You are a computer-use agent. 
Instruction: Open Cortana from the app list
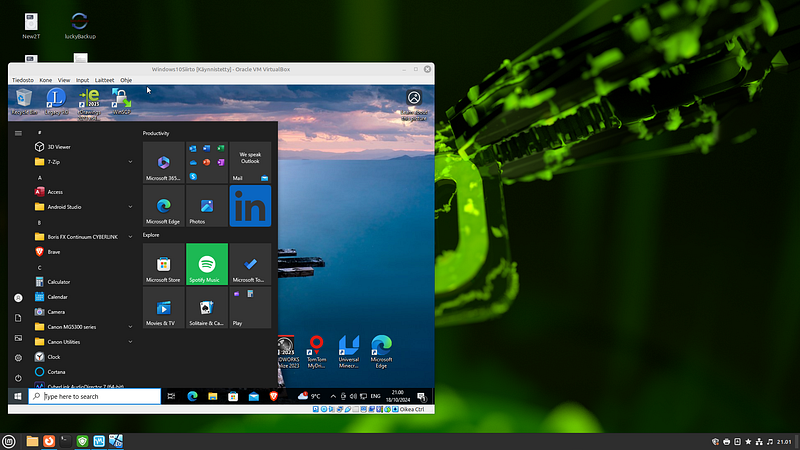click(83, 372)
